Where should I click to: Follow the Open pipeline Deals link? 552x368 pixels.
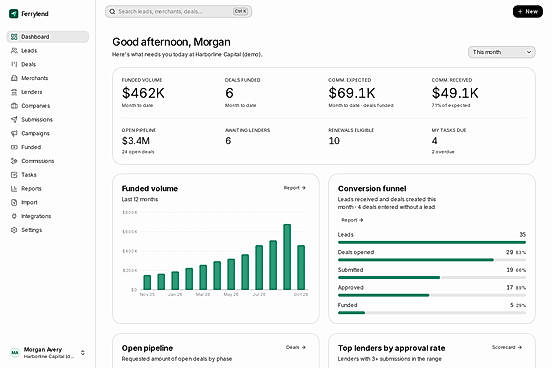point(295,348)
